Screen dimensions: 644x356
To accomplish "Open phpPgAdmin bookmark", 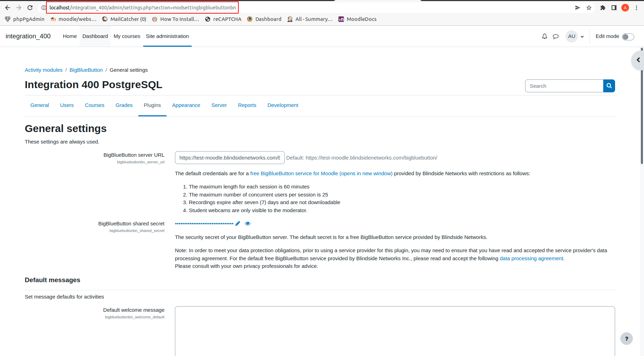I will click(25, 19).
